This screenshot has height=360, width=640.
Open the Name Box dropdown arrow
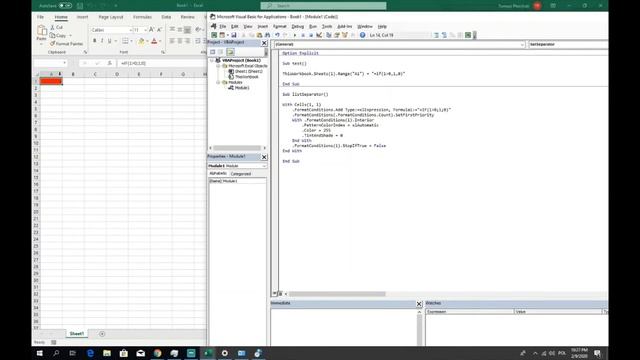[64, 63]
